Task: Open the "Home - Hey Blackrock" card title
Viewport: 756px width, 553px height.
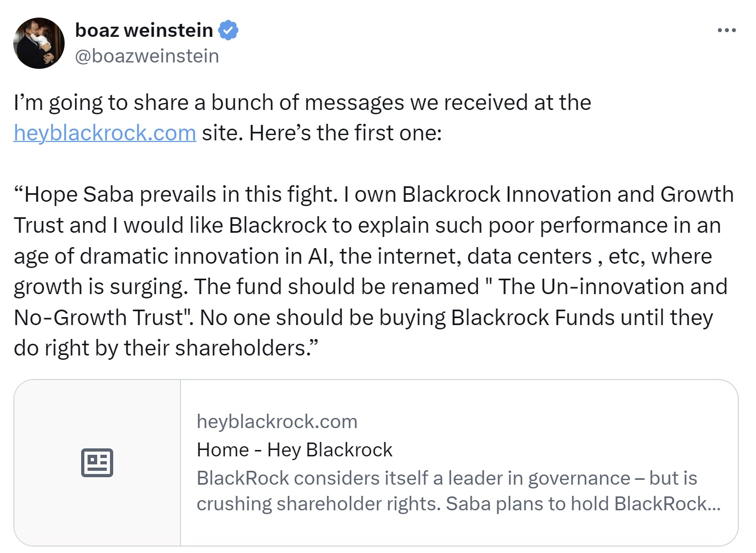Action: [x=294, y=450]
